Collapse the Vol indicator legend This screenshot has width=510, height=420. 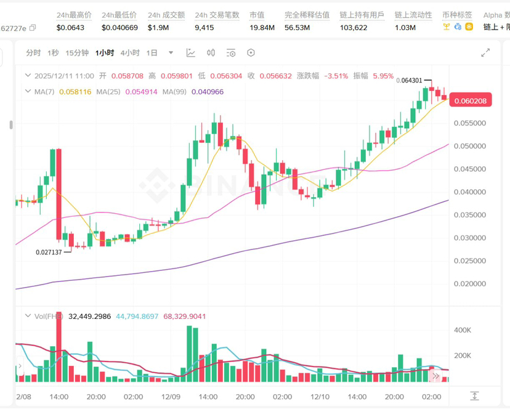point(27,316)
